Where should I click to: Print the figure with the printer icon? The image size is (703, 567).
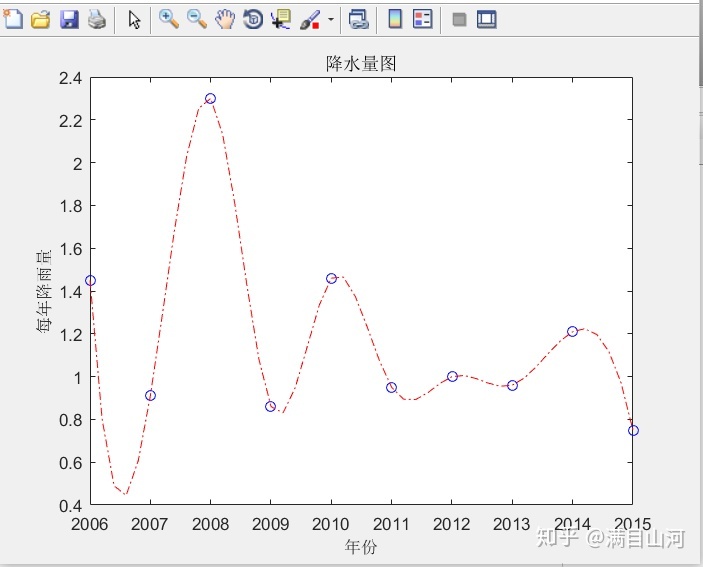pyautogui.click(x=97, y=20)
